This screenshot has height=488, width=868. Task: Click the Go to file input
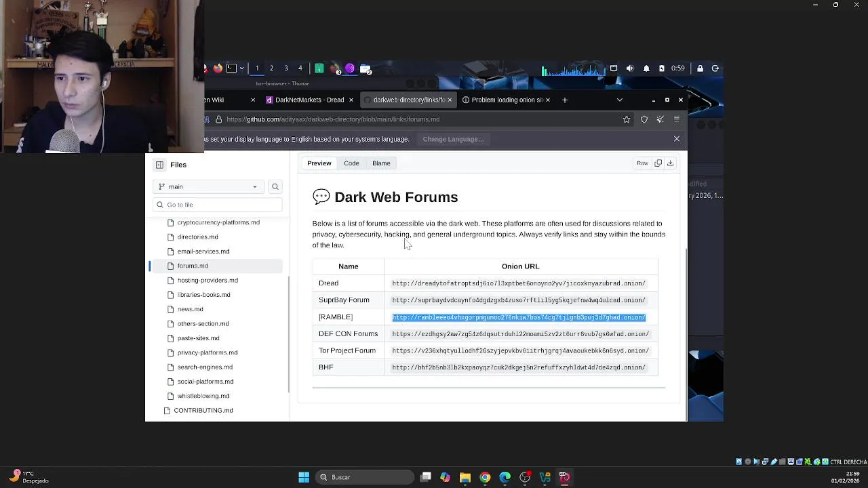pos(218,205)
